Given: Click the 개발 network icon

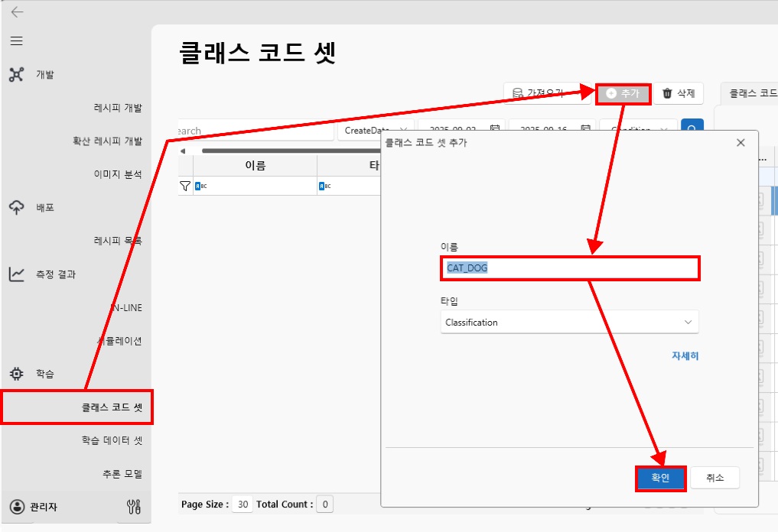Looking at the screenshot, I should 17,74.
